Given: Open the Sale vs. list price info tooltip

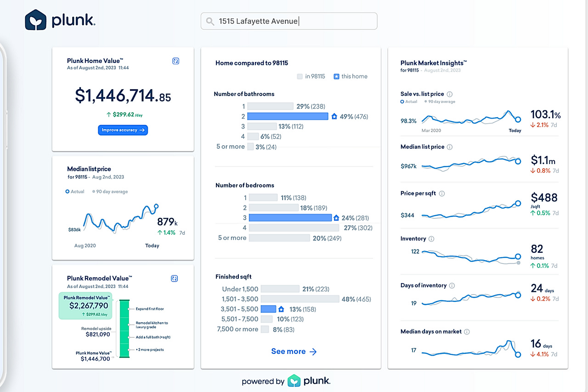Looking at the screenshot, I should point(449,94).
